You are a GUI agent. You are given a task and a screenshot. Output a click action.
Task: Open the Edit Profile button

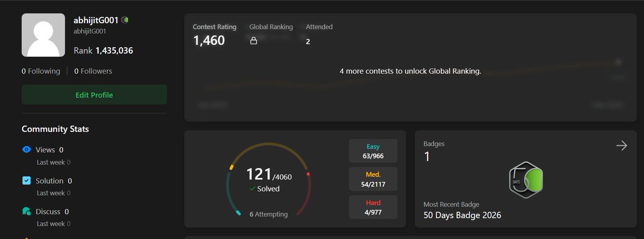[94, 95]
